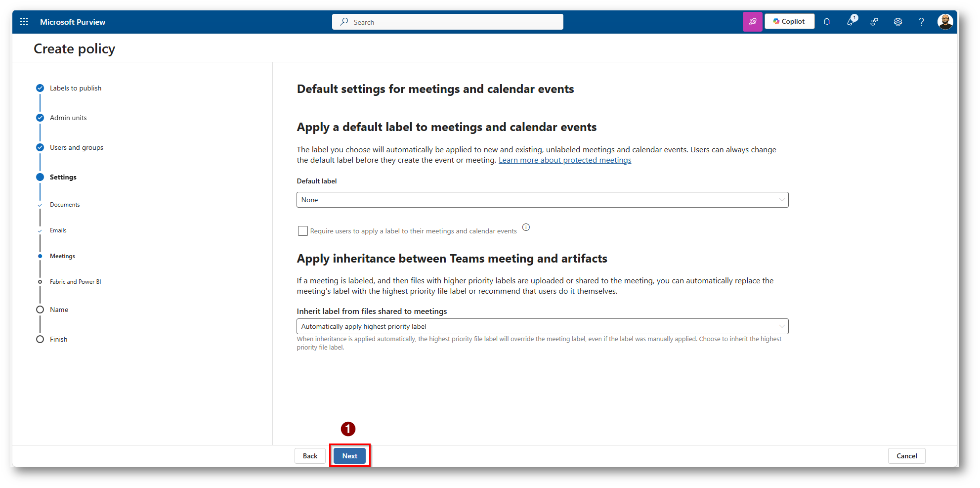Screen dimensions: 980x488
Task: Cancel the policy creation
Action: tap(906, 456)
